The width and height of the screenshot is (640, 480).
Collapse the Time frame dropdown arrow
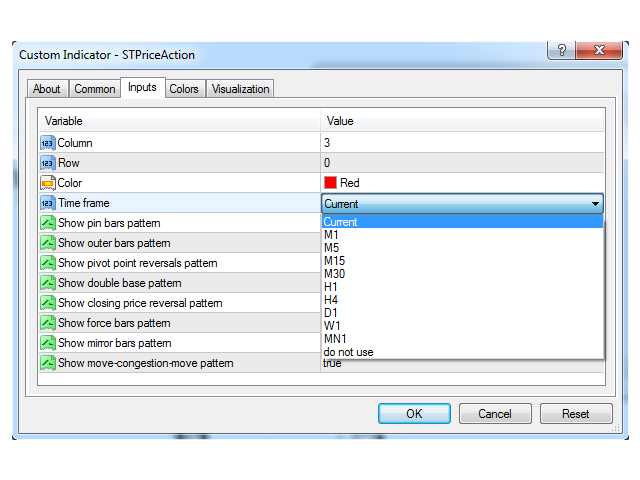coord(596,204)
